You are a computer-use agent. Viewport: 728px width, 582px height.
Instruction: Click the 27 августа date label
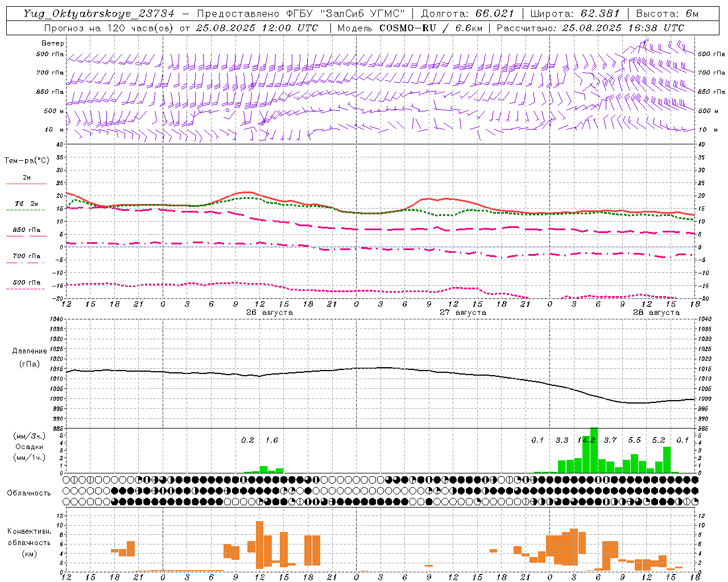tap(463, 313)
